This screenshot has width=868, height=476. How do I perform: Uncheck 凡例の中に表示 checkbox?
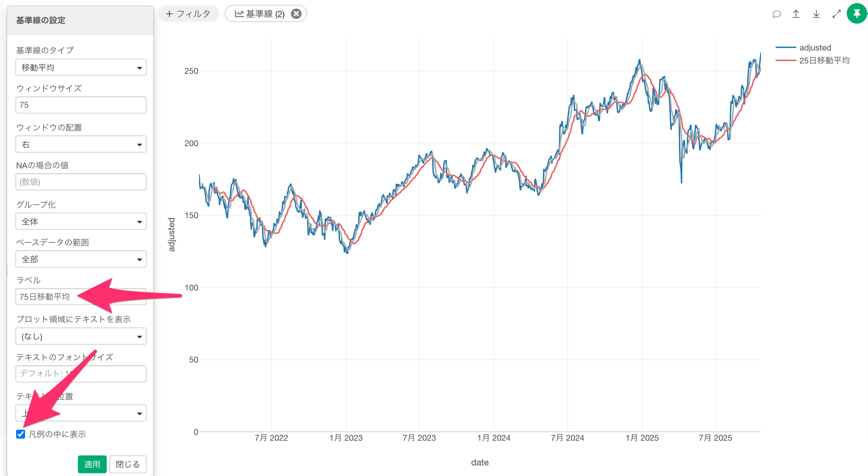21,434
